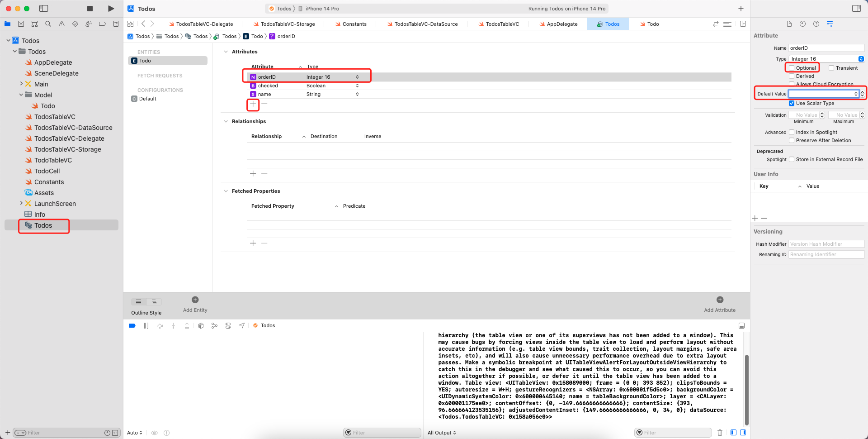Open the All Output popup

[x=442, y=433]
